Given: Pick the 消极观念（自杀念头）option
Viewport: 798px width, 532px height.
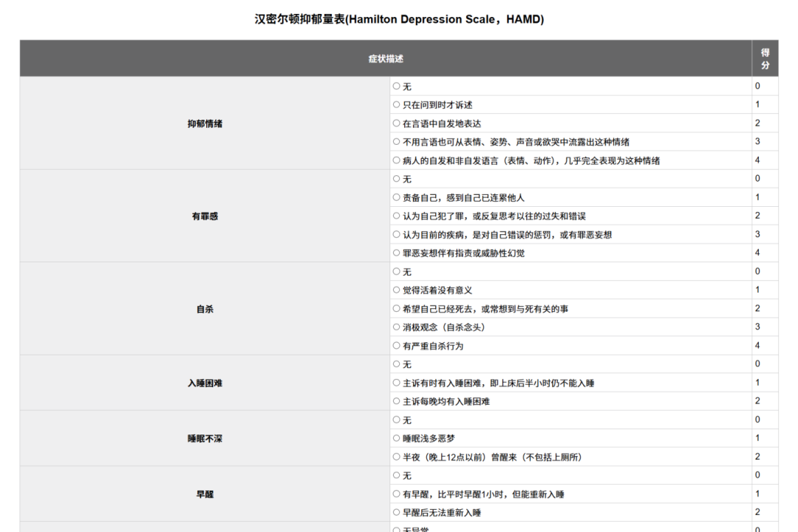Looking at the screenshot, I should click(397, 327).
